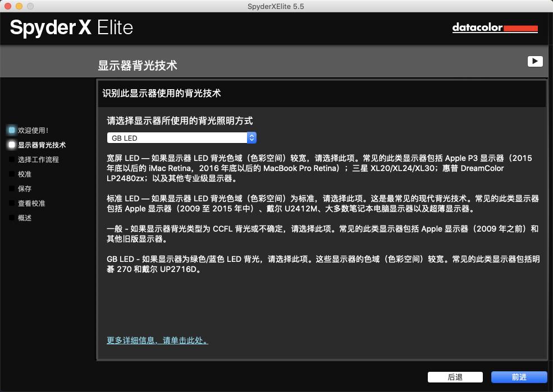Click the 宽屏 LED description paragraph
The width and height of the screenshot is (553, 392).
point(319,168)
